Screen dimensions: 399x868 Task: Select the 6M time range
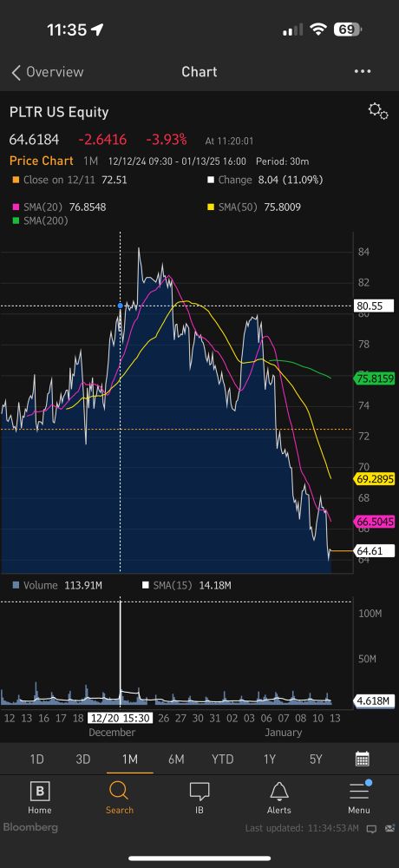point(176,759)
